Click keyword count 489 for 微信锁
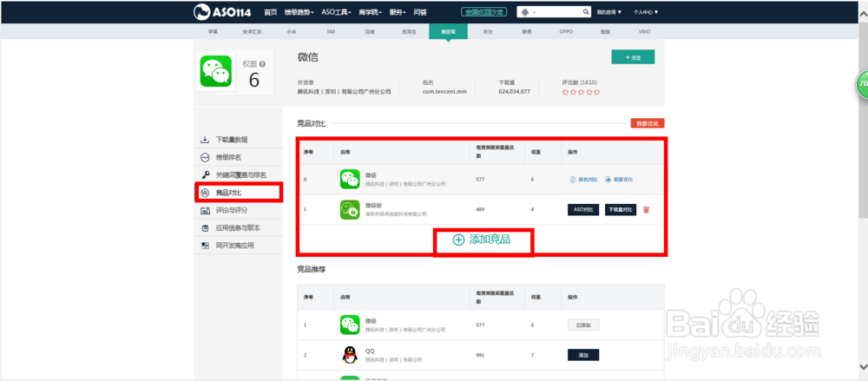The image size is (868, 381). [x=481, y=210]
